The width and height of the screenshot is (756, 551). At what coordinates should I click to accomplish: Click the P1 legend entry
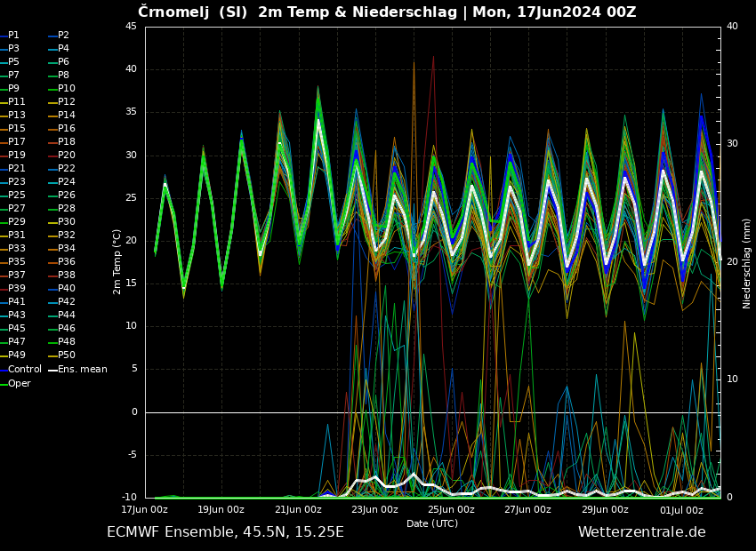pyautogui.click(x=13, y=36)
